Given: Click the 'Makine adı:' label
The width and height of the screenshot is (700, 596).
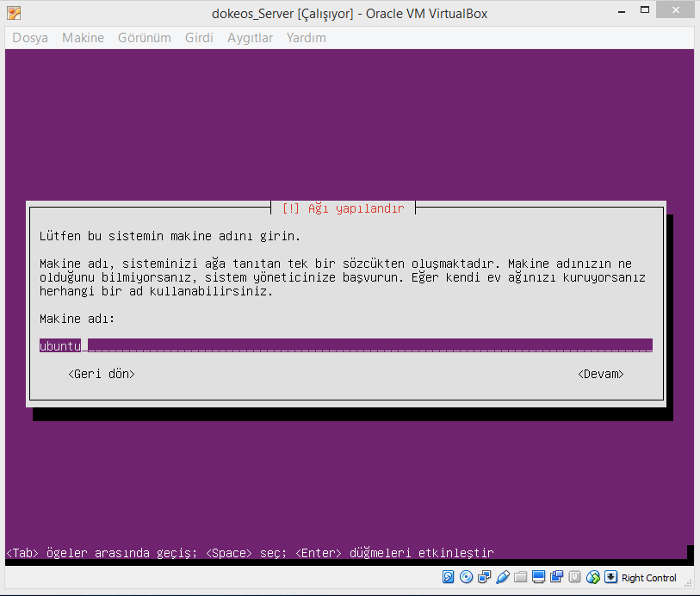Looking at the screenshot, I should (x=77, y=319).
